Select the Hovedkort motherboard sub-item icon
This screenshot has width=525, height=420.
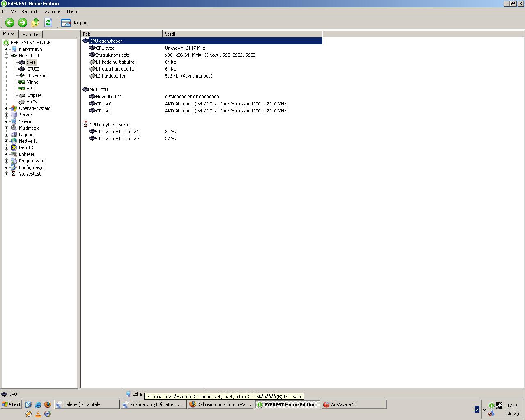coord(22,75)
